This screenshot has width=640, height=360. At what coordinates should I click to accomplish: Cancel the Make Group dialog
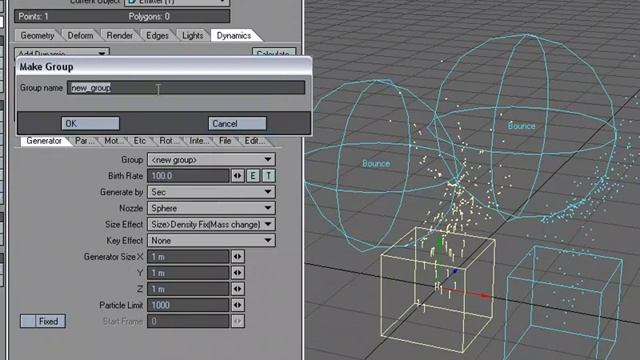coord(237,124)
